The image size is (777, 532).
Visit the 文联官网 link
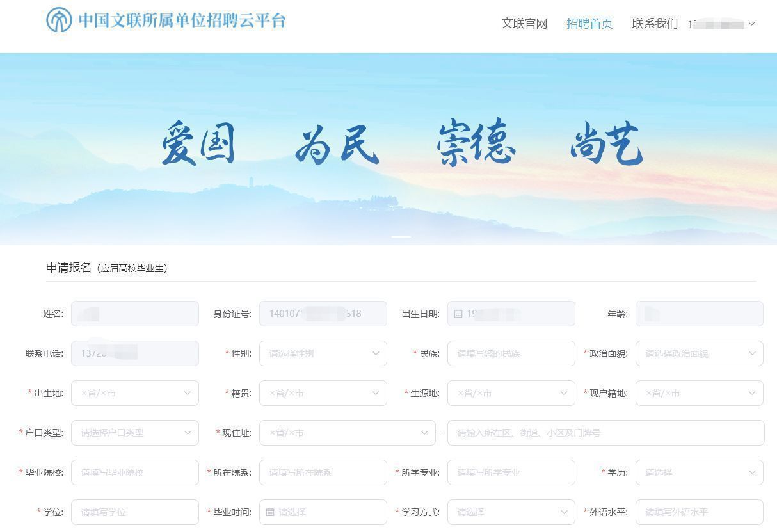click(x=525, y=24)
